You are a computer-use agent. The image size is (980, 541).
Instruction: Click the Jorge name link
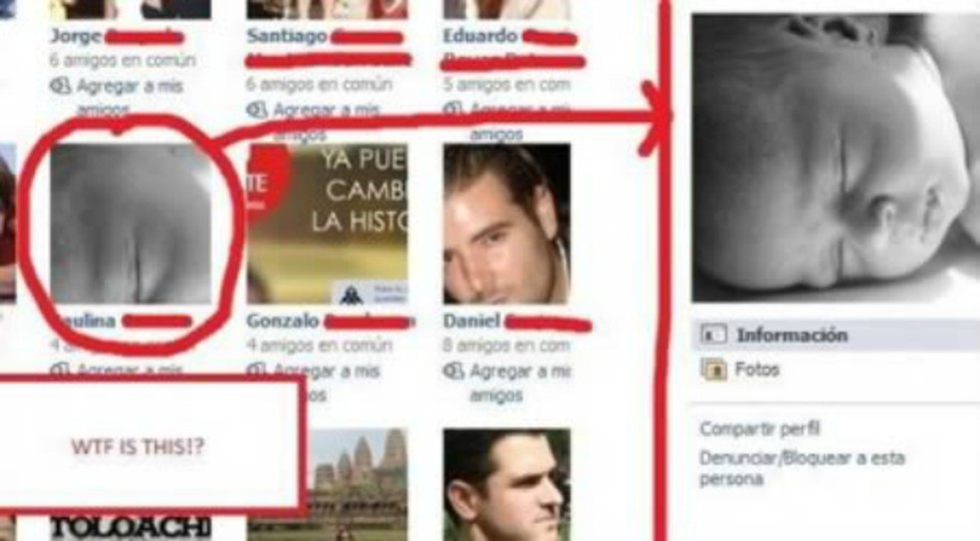tap(76, 36)
